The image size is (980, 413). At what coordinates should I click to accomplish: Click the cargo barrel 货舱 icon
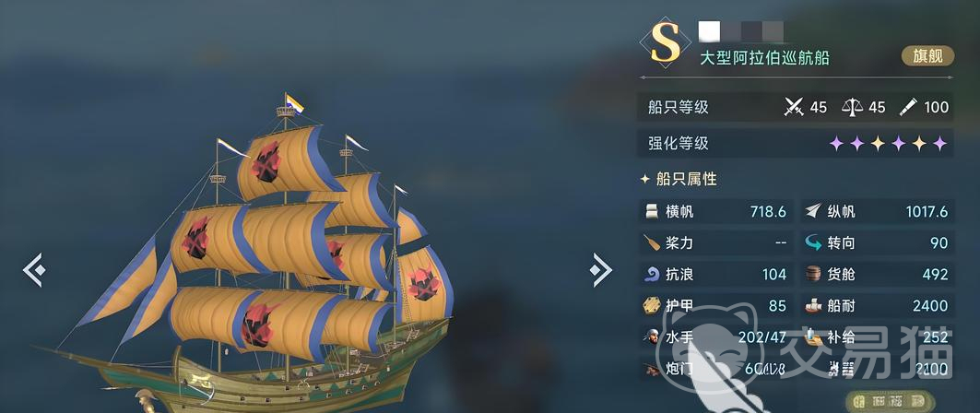[x=813, y=274]
